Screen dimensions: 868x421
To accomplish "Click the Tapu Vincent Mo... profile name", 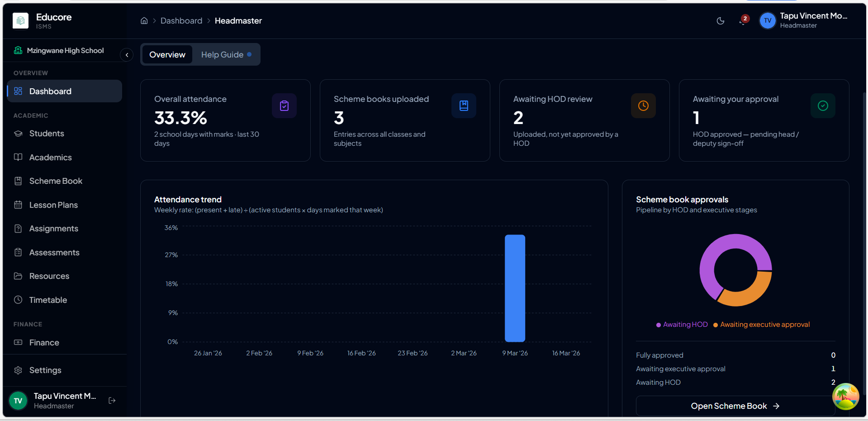I will [813, 16].
